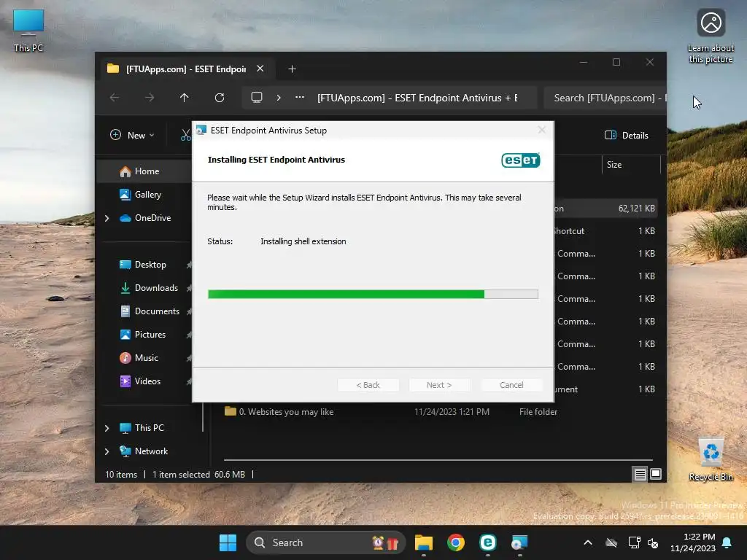Screen dimensions: 747x560
Task: Open This PC desktop icon
Action: pyautogui.click(x=28, y=31)
